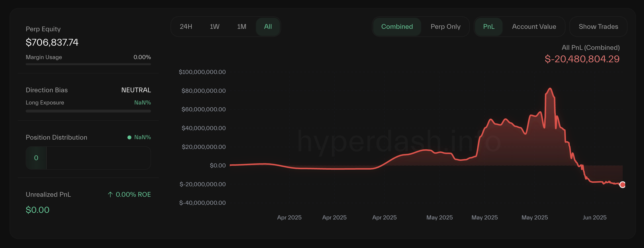Switch to Perp Only view

(x=445, y=27)
